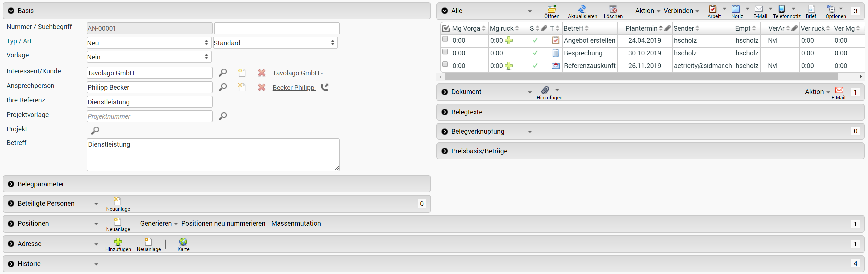Open the Typ dropdown showing Neu

[x=149, y=43]
